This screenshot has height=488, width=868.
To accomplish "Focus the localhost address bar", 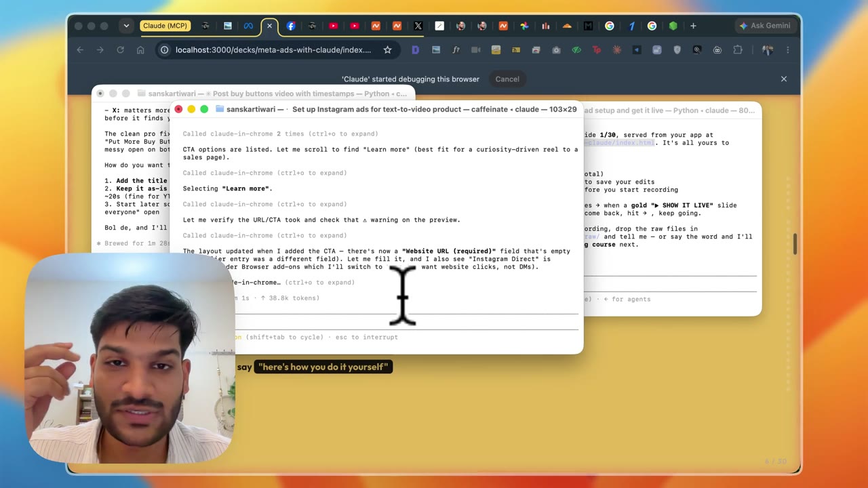I will pos(273,49).
